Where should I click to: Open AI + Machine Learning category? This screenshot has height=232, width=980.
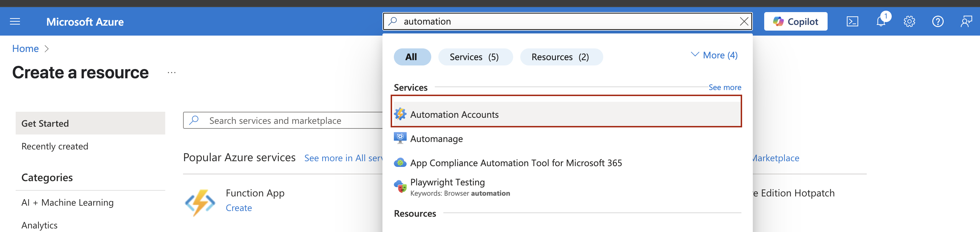tap(67, 203)
